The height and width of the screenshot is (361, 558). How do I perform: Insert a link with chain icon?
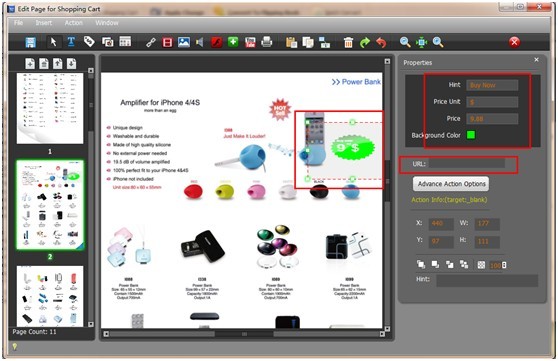click(x=151, y=42)
